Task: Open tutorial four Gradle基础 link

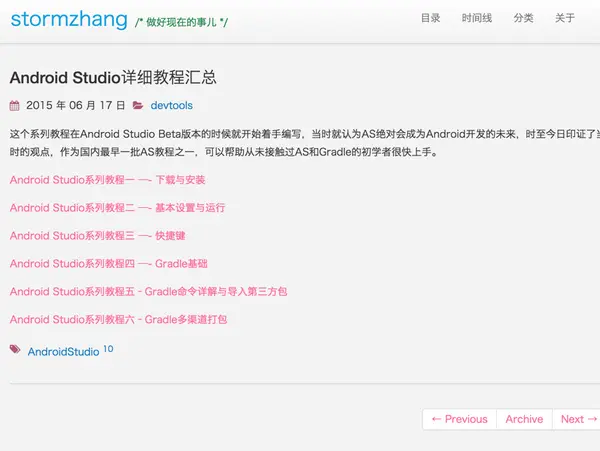Action: [109, 264]
